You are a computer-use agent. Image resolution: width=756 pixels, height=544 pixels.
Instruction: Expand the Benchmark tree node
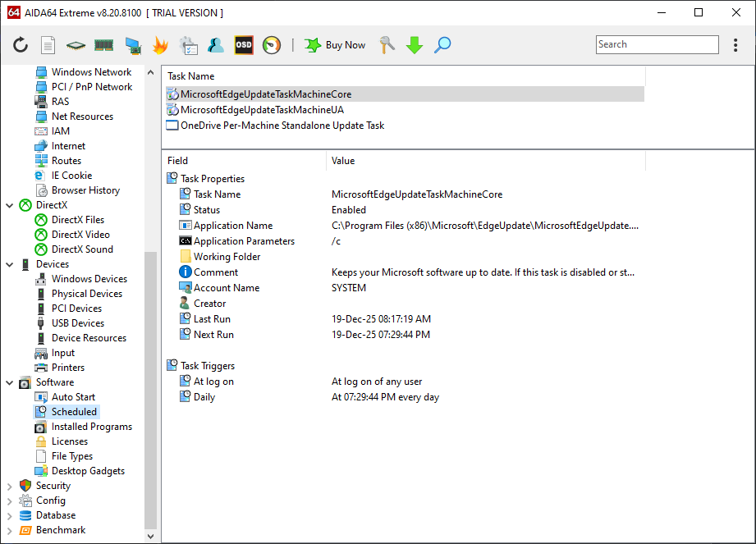(10, 530)
